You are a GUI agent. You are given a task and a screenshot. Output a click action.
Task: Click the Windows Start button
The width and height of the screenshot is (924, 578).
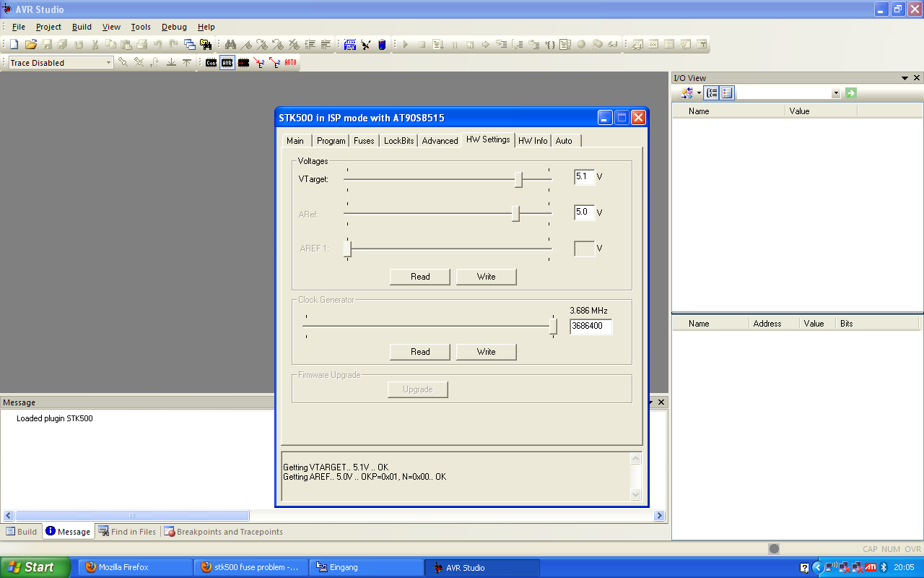[x=35, y=568]
